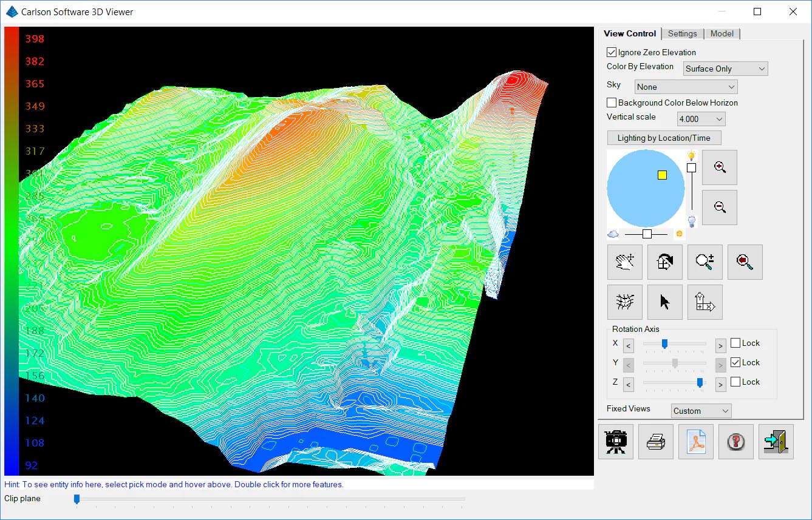Click the Lighting by Location/Time button
Screen dimensions: 812x520
(x=663, y=138)
